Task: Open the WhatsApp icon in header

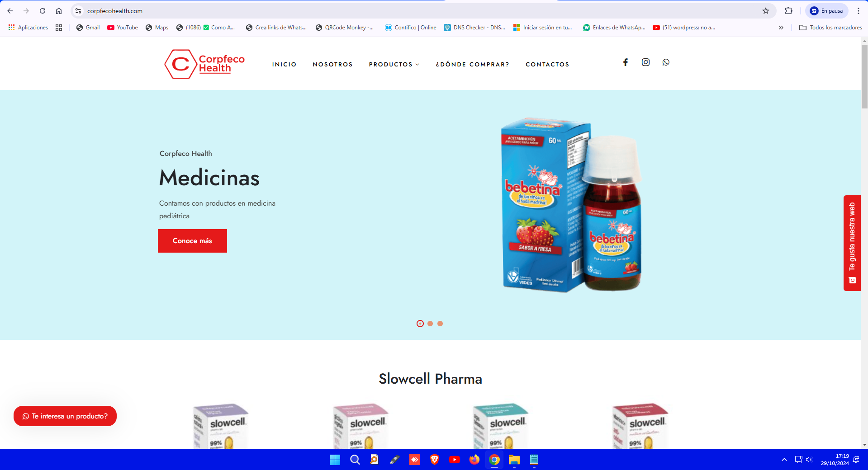Action: tap(666, 62)
